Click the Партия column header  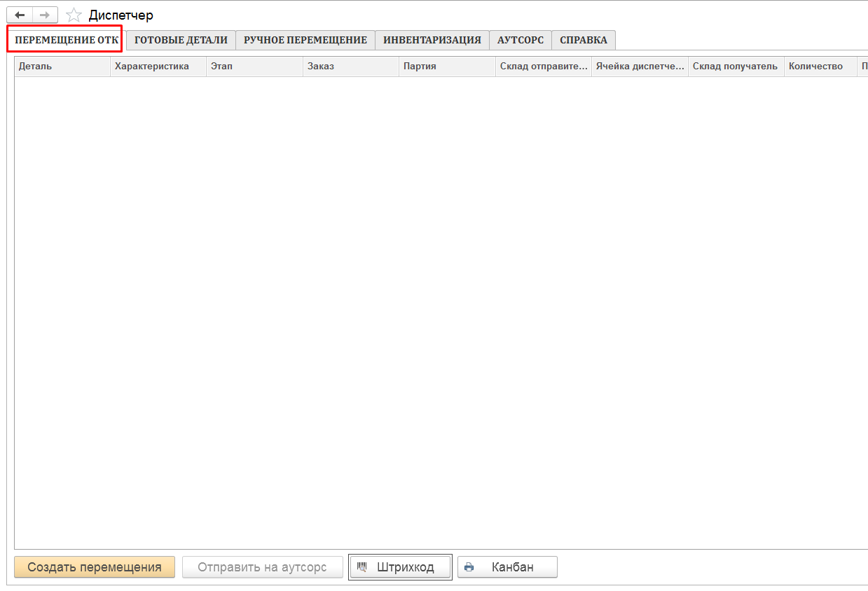click(447, 67)
